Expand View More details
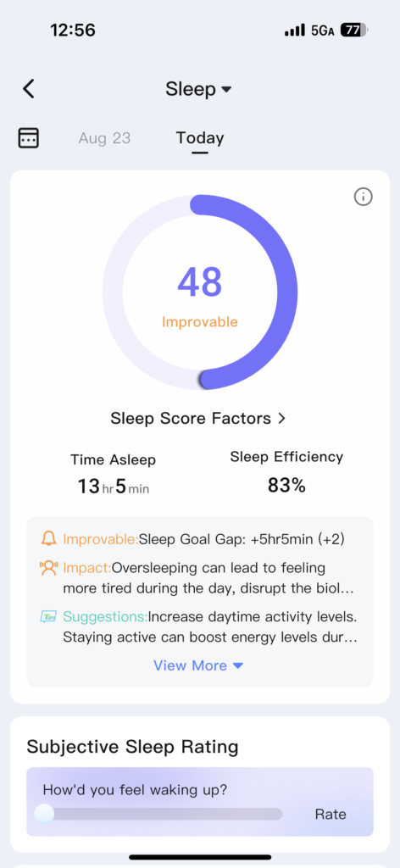The width and height of the screenshot is (400, 868). tap(198, 665)
